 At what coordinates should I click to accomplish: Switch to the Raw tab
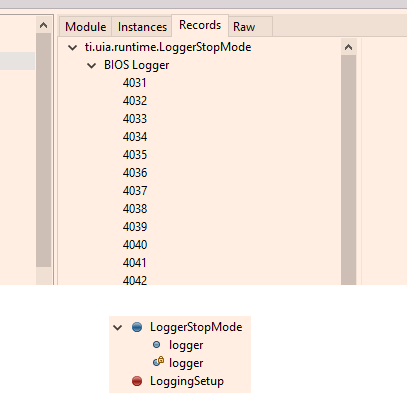[251, 27]
